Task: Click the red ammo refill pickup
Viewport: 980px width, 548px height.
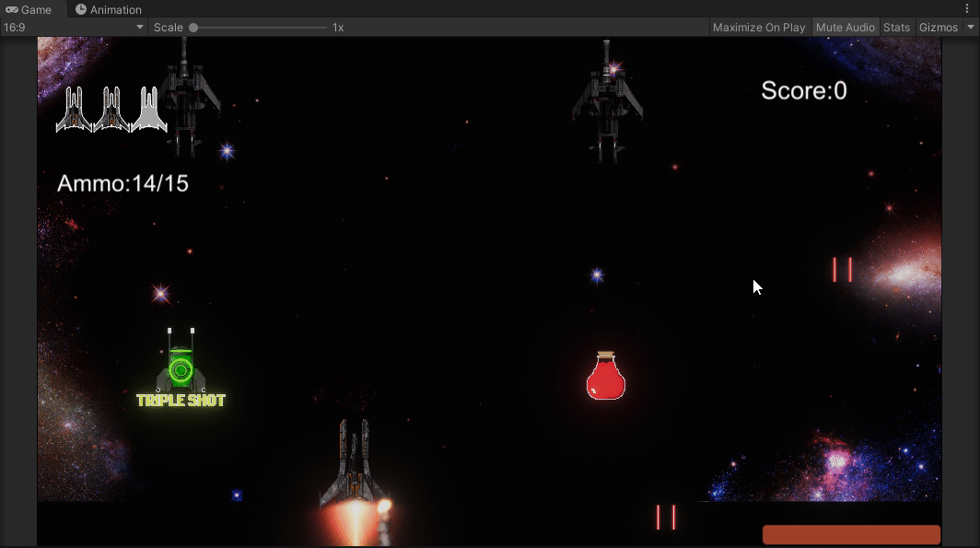Action: coord(604,376)
